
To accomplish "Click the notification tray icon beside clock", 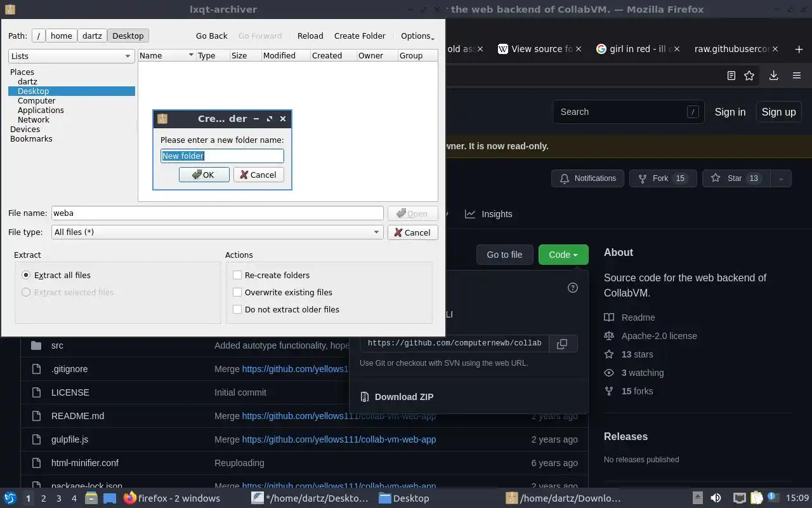I will click(773, 498).
